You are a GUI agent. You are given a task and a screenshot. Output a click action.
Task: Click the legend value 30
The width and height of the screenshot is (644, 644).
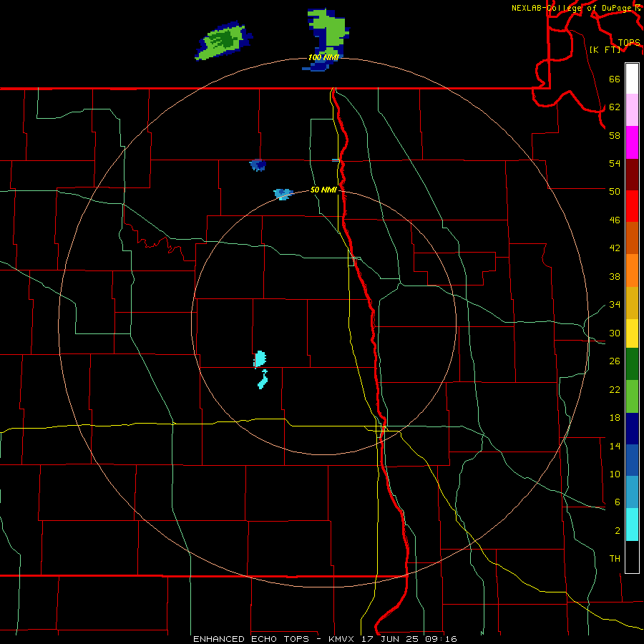pyautogui.click(x=615, y=333)
